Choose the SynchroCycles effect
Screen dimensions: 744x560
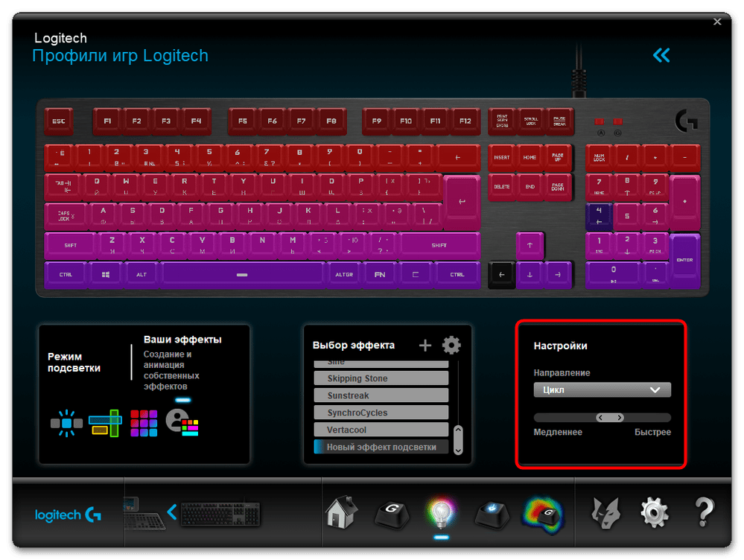pos(381,413)
